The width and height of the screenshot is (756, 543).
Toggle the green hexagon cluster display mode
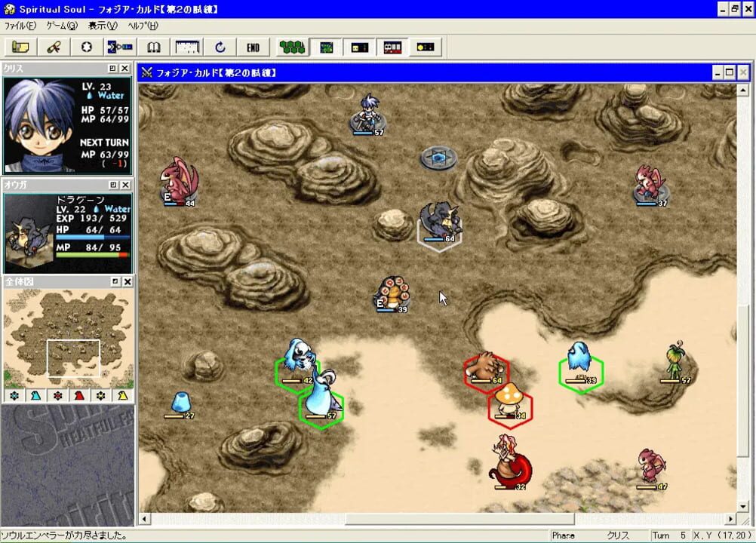(x=293, y=47)
